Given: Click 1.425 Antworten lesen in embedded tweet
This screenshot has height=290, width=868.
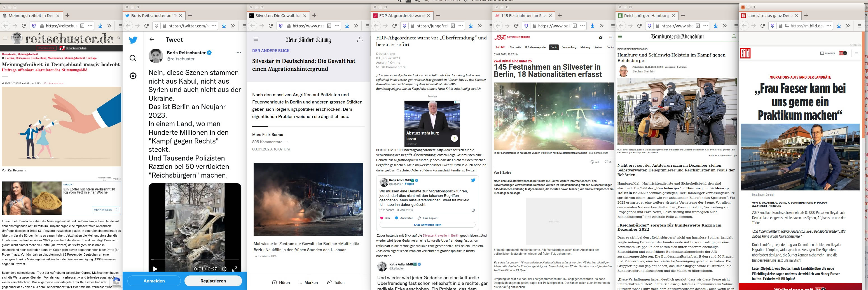Looking at the screenshot, I should tap(427, 225).
